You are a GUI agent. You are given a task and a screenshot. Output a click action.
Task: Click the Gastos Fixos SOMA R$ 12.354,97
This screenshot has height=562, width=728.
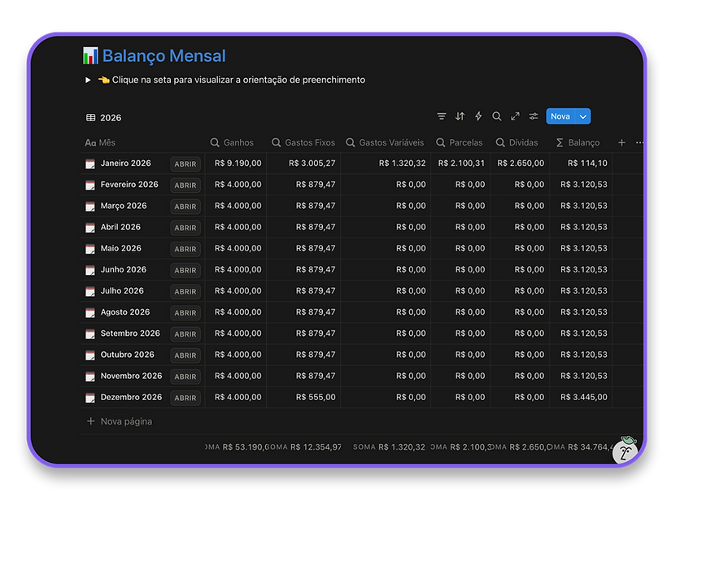coord(303,447)
